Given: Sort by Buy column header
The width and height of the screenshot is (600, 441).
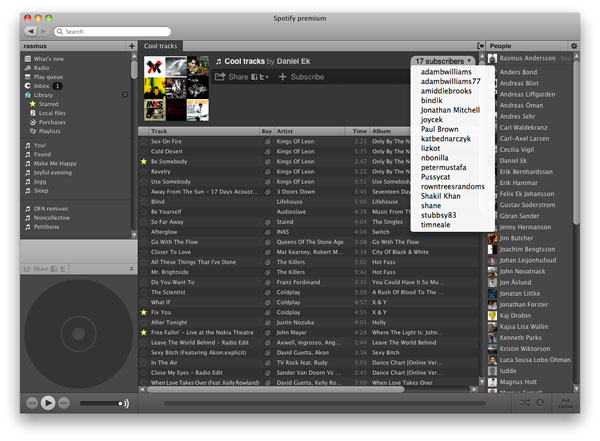Looking at the screenshot, I should click(267, 131).
